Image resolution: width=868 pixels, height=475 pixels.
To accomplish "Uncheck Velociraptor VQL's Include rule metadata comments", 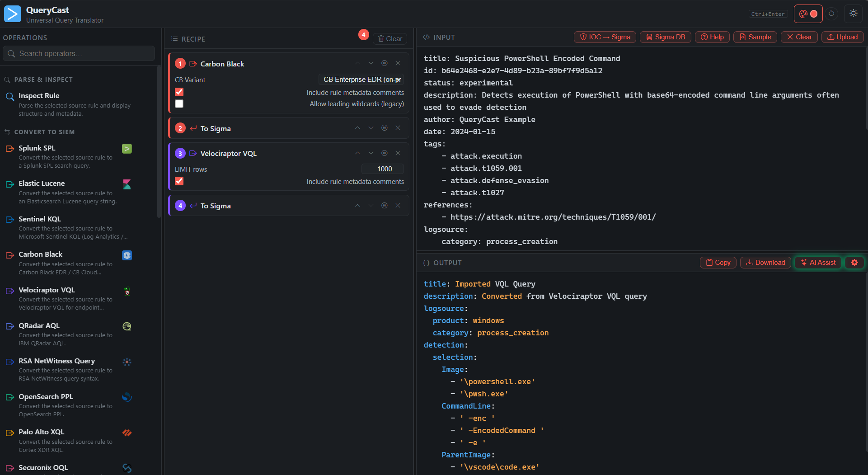I will [179, 181].
